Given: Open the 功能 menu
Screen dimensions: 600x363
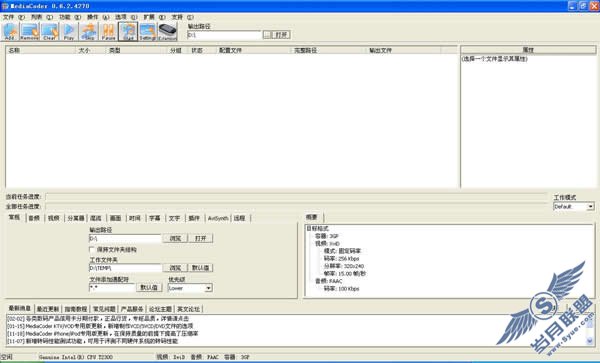Looking at the screenshot, I should pos(70,17).
